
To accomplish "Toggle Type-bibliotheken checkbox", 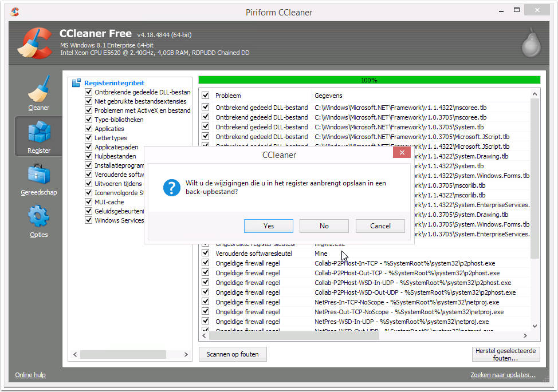I will 89,120.
